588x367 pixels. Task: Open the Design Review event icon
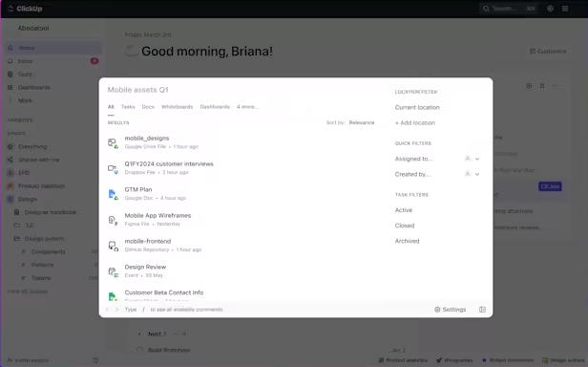(x=113, y=272)
